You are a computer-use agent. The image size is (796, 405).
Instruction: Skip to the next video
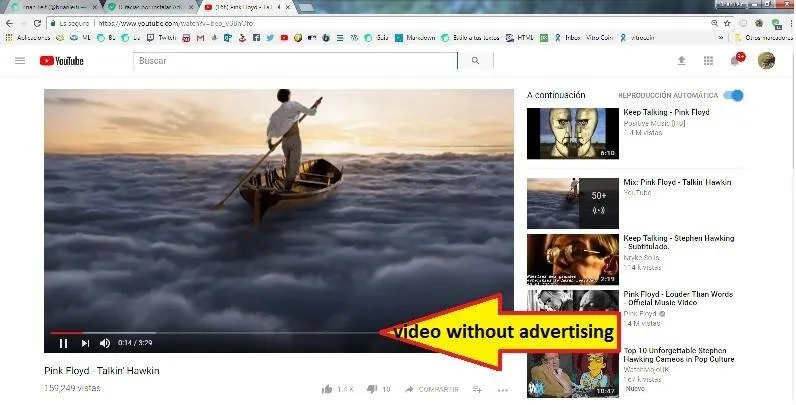click(x=85, y=344)
